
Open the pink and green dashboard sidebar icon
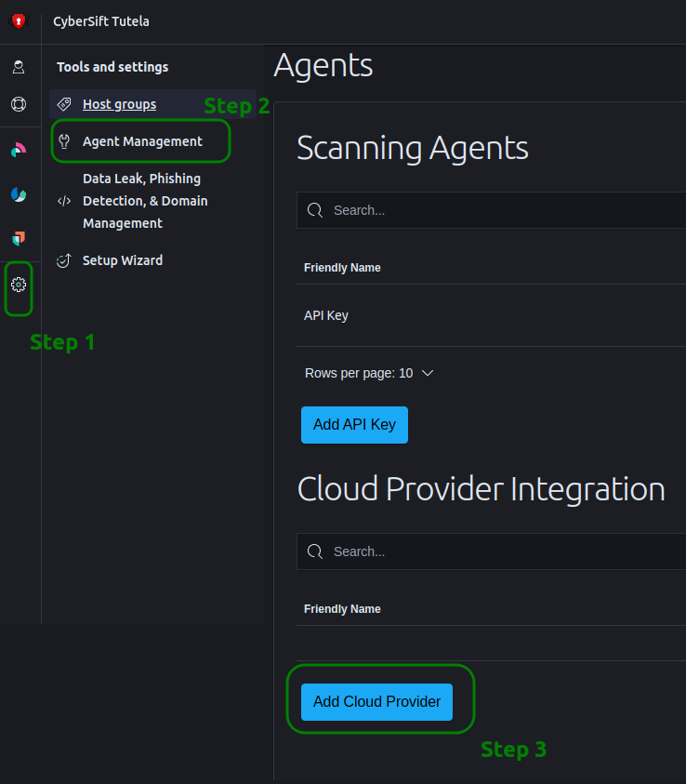19,150
